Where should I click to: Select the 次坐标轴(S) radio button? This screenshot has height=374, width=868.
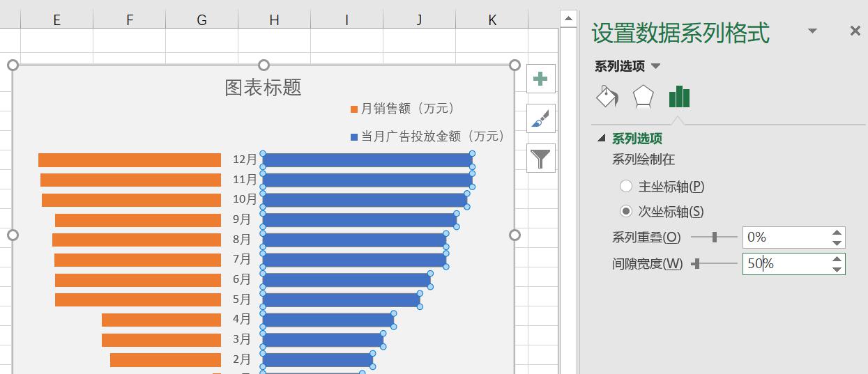pos(626,211)
